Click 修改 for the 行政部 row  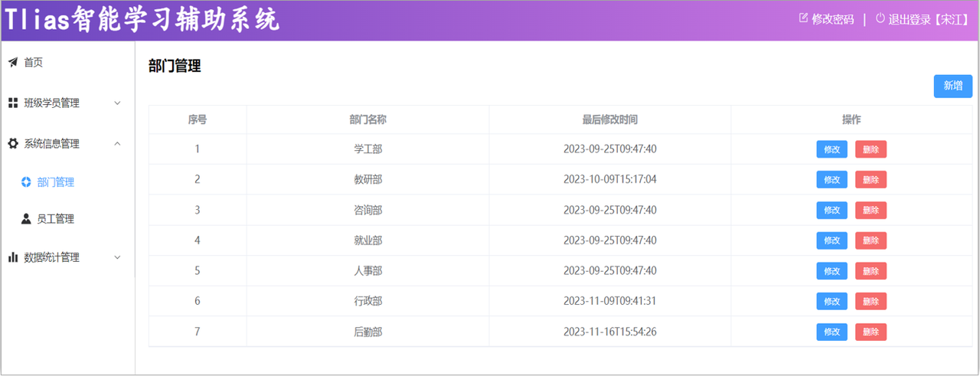(x=831, y=302)
